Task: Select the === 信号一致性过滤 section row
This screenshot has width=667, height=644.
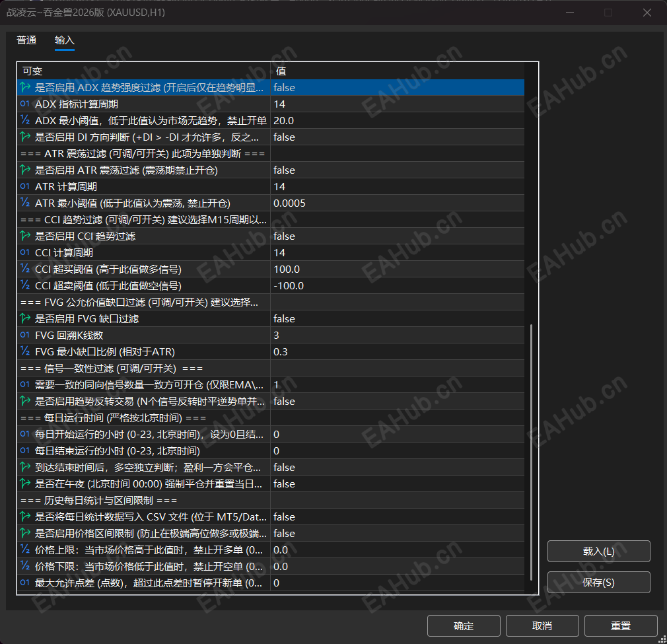Action: 271,368
